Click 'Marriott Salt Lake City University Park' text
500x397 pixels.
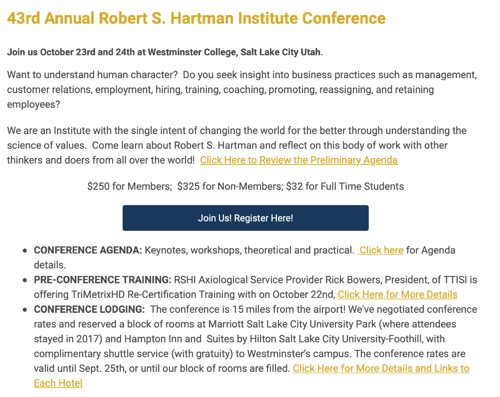pos(292,324)
